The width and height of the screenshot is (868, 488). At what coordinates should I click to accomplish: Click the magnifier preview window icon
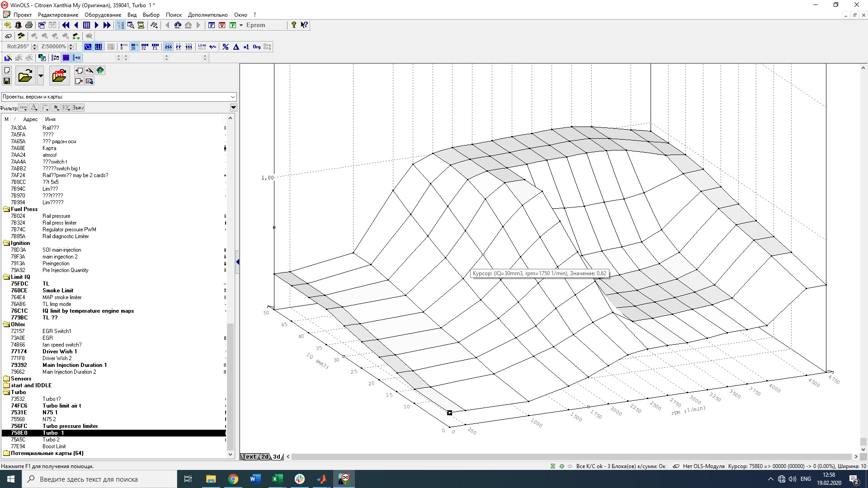131,25
